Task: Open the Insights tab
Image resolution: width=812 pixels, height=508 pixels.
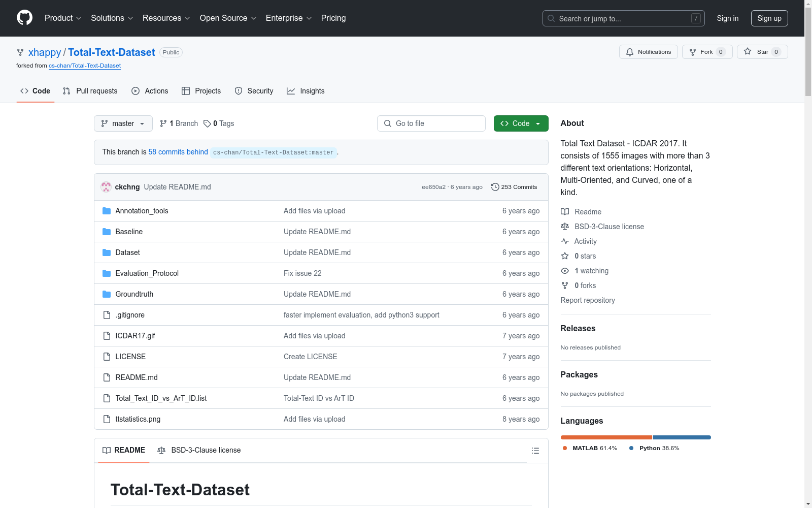Action: point(306,91)
